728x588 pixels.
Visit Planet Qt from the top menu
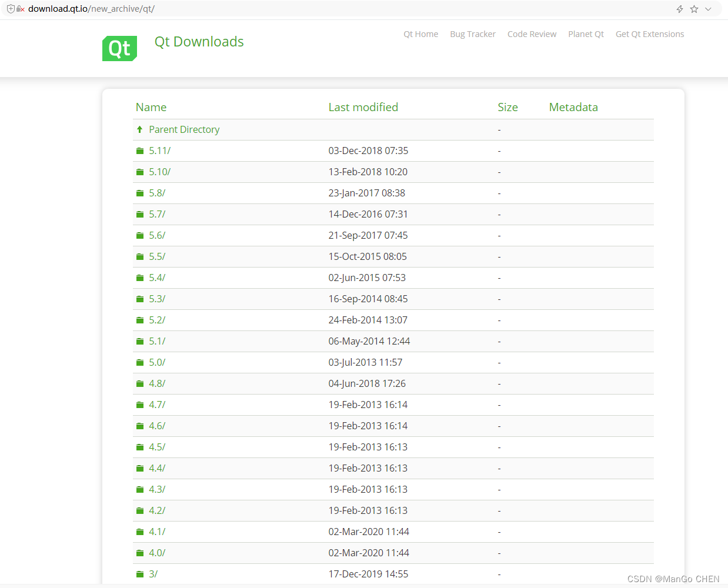pos(586,34)
